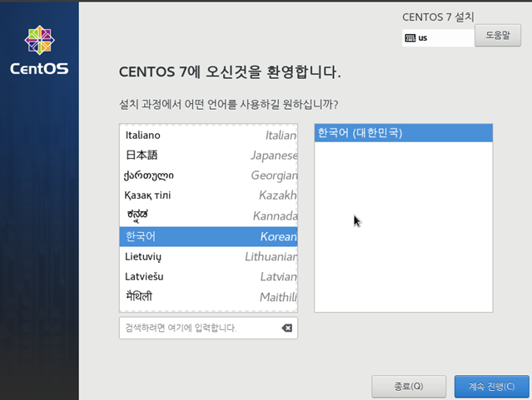The image size is (532, 400).
Task: Open the 도움말 help button
Action: point(498,35)
